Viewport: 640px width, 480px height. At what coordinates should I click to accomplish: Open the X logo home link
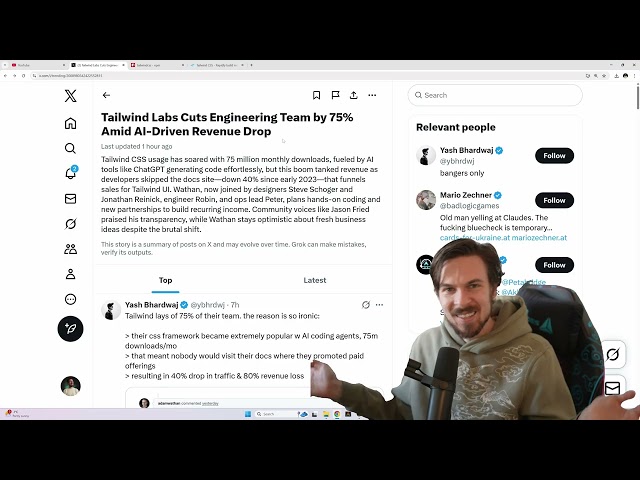70,96
